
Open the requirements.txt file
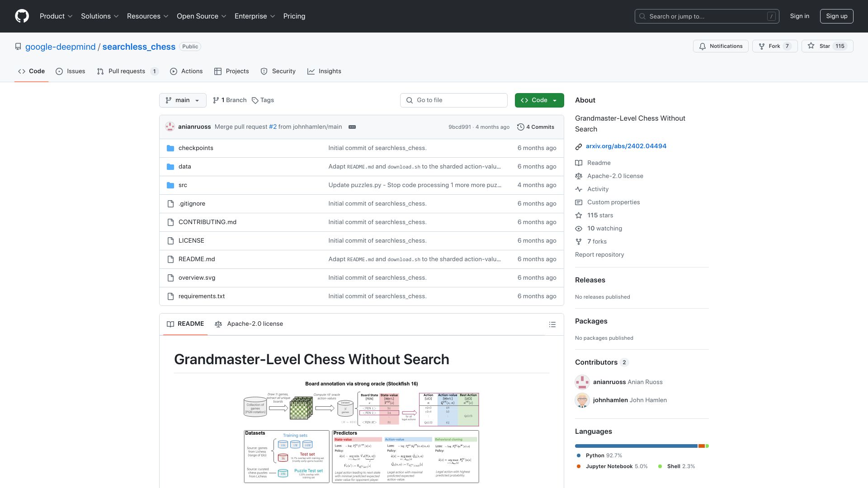click(202, 296)
